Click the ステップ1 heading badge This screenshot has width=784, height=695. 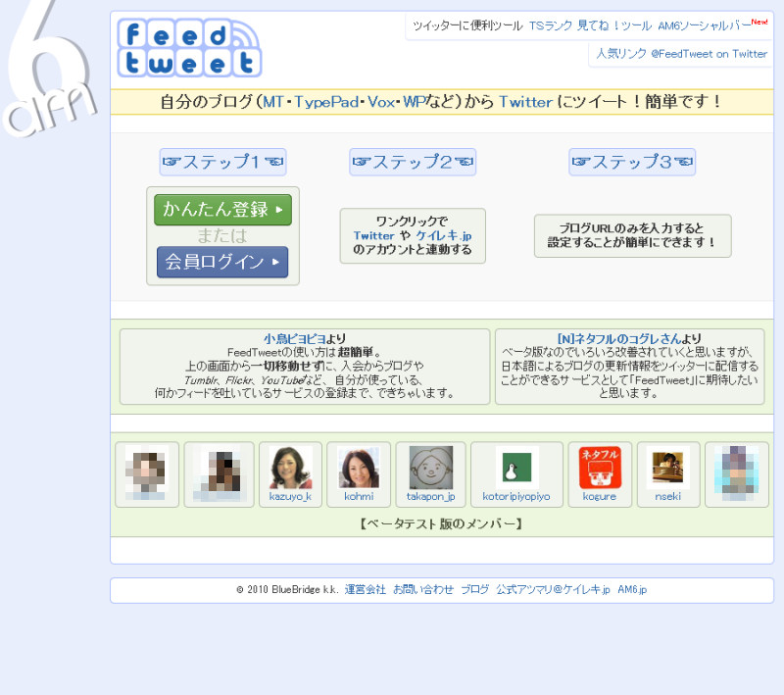coord(222,162)
